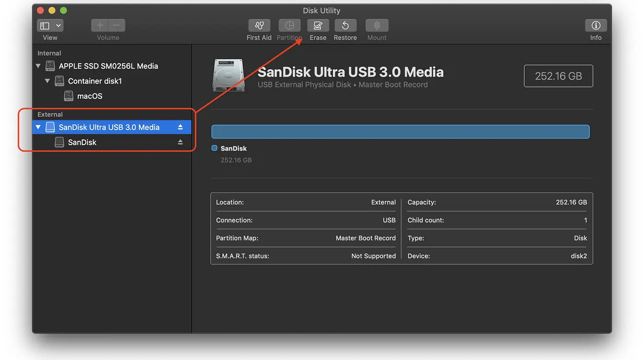Click the Internal sidebar section header
Screen dimensions: 644x360
coord(49,53)
